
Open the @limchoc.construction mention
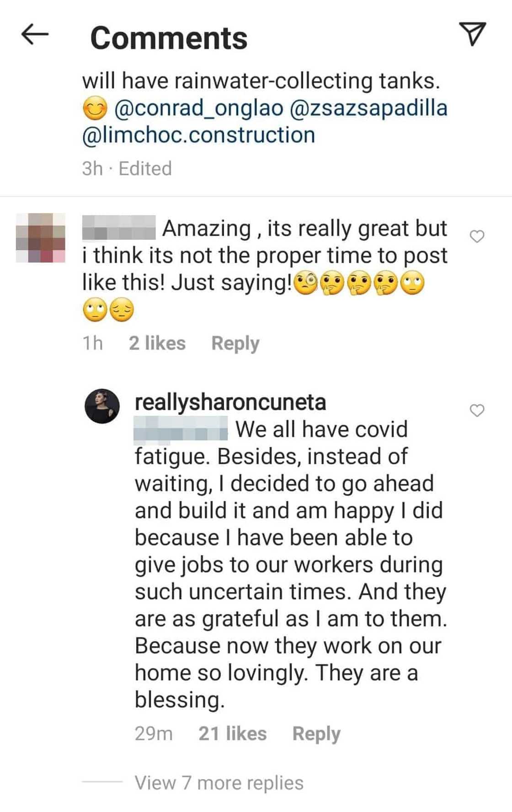(x=198, y=135)
